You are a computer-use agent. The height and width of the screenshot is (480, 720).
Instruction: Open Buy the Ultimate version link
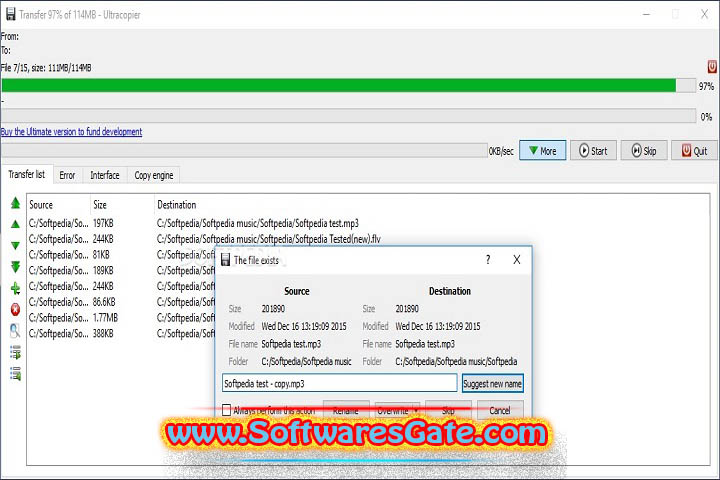point(72,132)
